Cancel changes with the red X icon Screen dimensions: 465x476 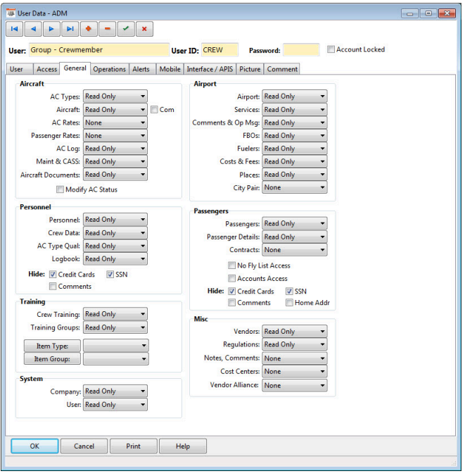pos(144,29)
